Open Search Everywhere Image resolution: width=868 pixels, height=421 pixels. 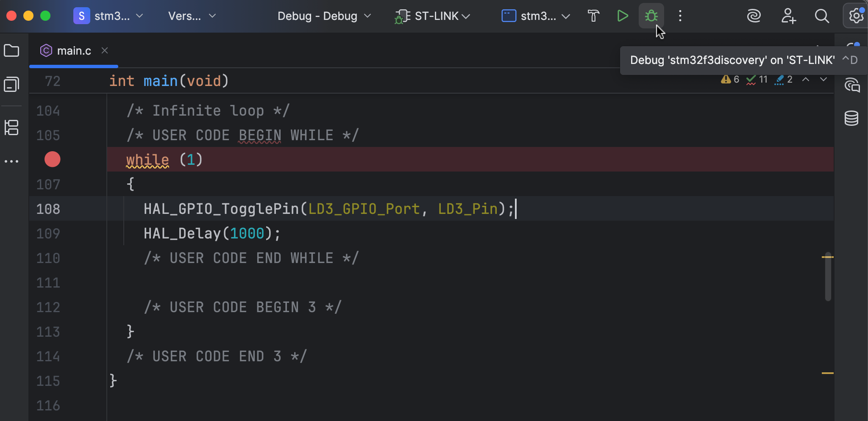[x=821, y=16]
